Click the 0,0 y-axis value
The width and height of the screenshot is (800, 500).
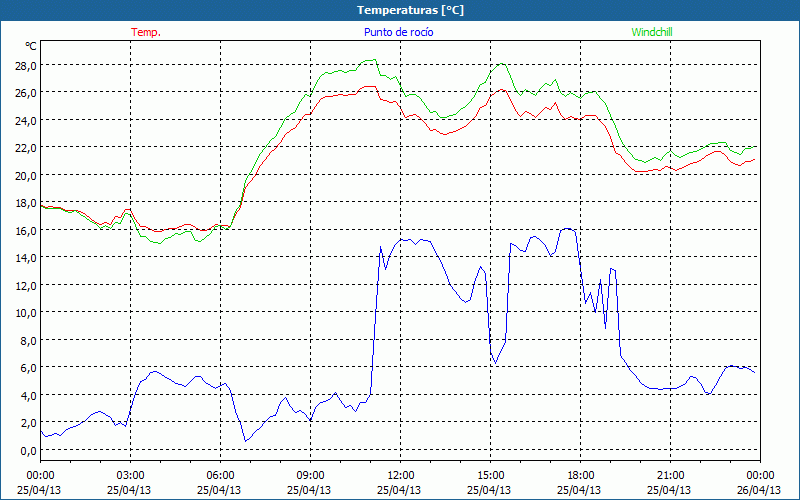29,451
